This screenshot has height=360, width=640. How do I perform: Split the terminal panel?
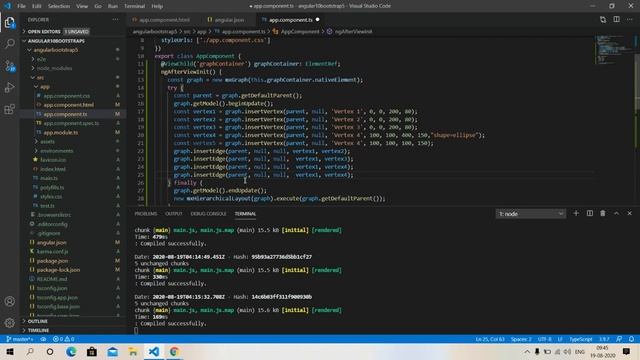point(589,213)
